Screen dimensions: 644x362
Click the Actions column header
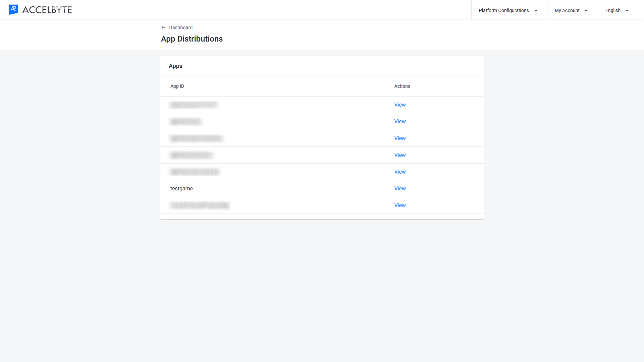[x=402, y=86]
